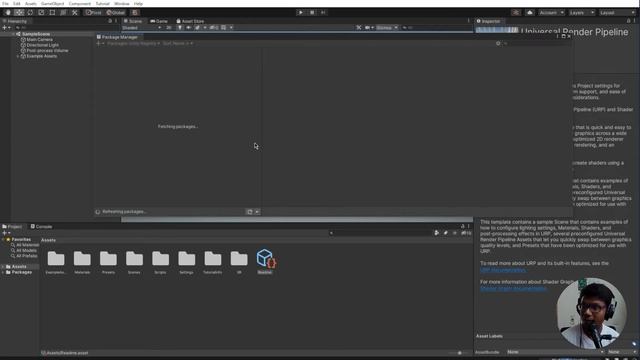Open the Edit menu
640x360 pixels.
(x=17, y=4)
